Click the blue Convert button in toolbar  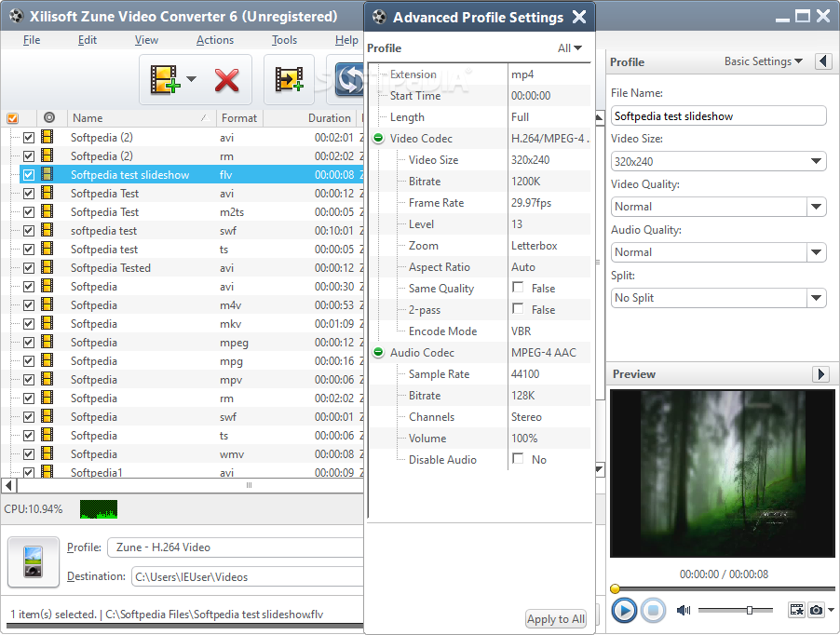point(349,80)
